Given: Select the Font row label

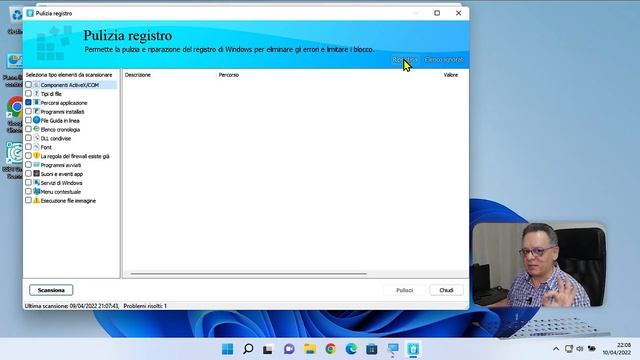Looking at the screenshot, I should point(46,147).
